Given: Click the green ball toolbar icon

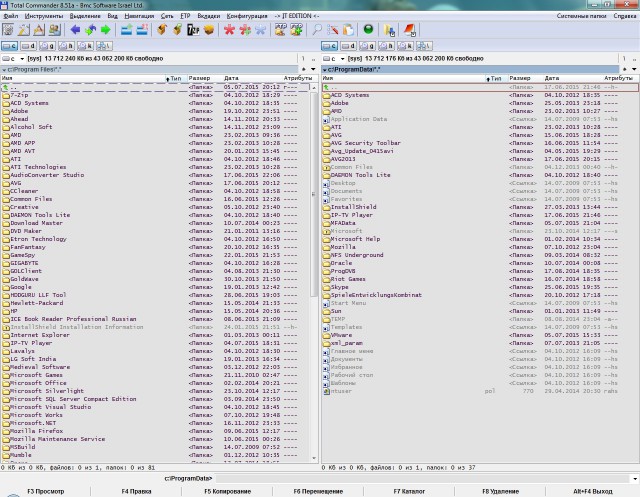Looking at the screenshot, I should 368,29.
